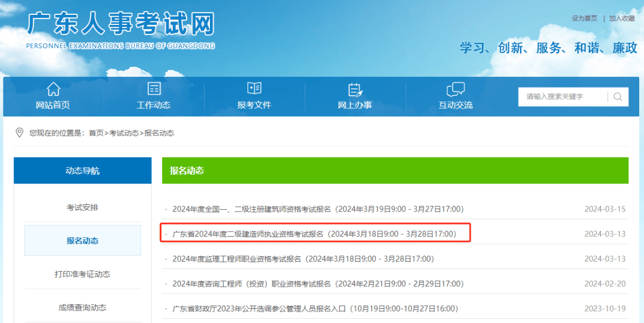Click 首页 in the breadcrumb
This screenshot has width=644, height=323.
coord(96,133)
